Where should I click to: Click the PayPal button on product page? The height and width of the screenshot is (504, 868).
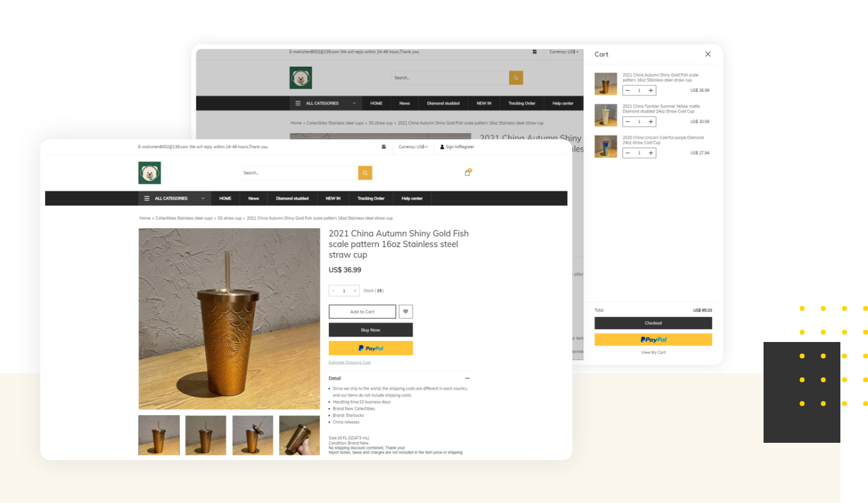coord(370,348)
